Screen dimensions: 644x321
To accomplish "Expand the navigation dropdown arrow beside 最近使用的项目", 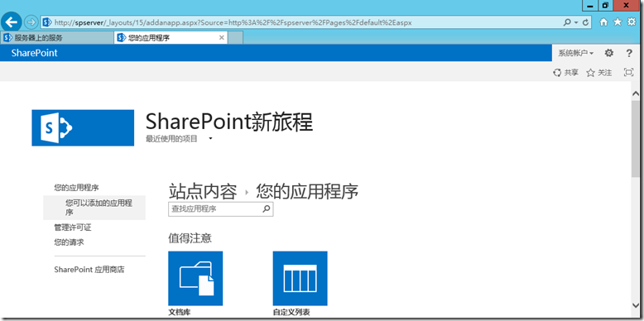I will point(211,139).
